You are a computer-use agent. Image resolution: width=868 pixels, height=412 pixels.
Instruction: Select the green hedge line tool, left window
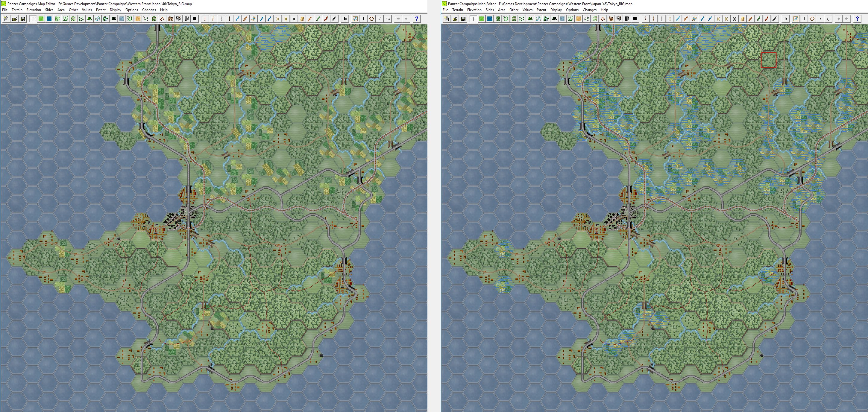coord(318,19)
